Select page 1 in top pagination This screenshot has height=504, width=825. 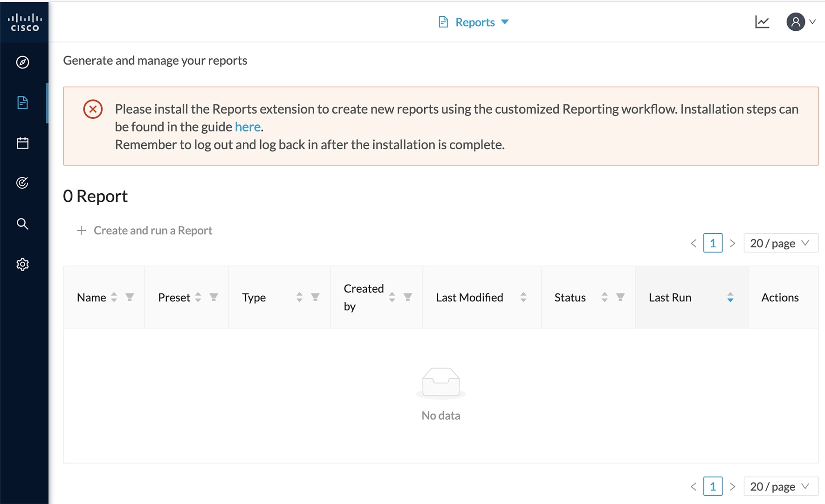click(712, 243)
